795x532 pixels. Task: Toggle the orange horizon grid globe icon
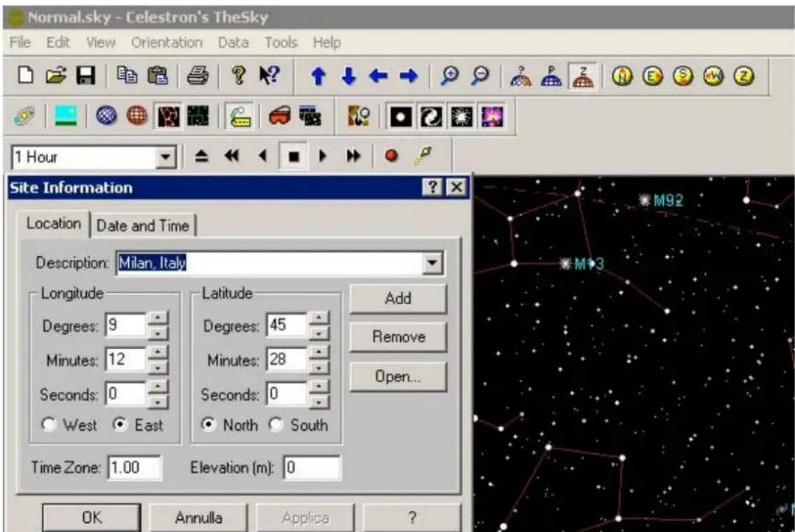pyautogui.click(x=137, y=116)
